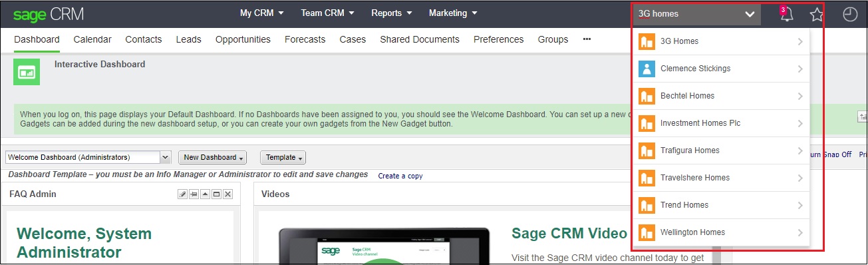Click the 3G Homes company icon

pos(646,41)
